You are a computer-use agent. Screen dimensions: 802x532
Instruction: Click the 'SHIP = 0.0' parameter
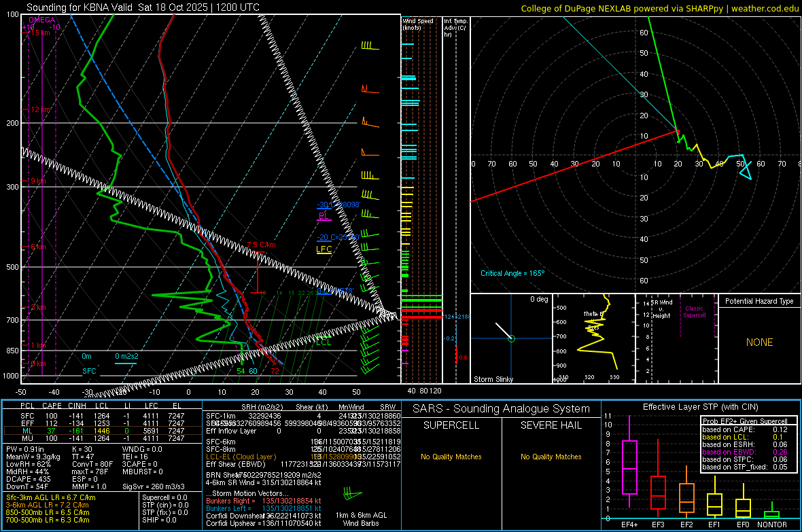(159, 520)
